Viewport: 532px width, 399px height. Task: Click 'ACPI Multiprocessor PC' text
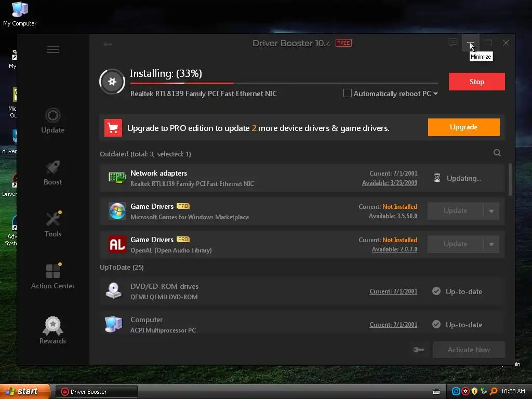tap(163, 330)
